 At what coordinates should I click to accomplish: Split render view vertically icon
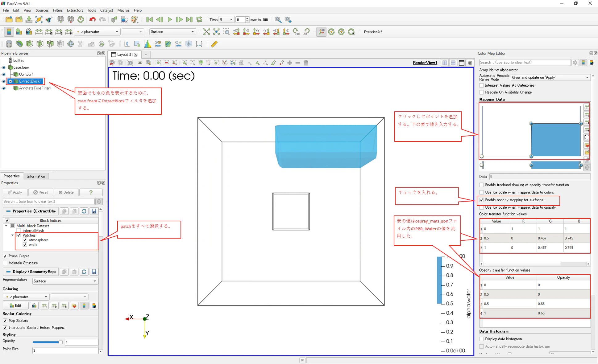(x=453, y=63)
